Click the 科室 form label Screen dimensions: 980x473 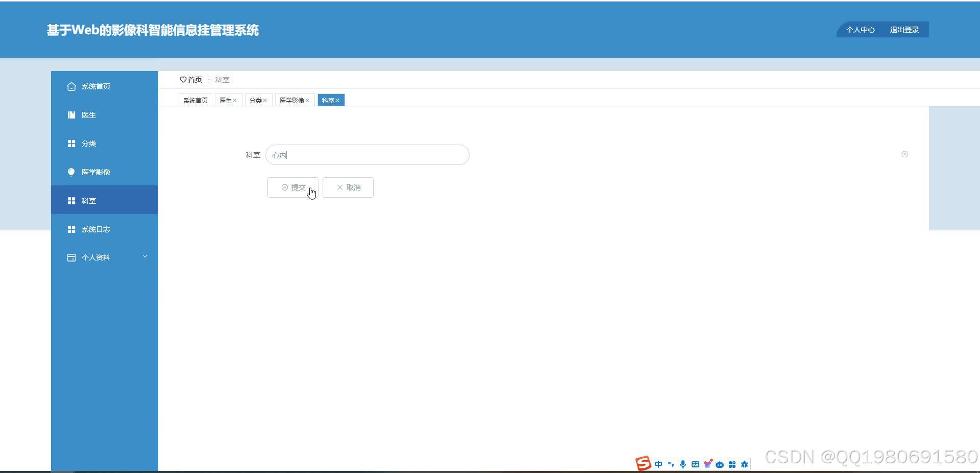click(x=253, y=155)
